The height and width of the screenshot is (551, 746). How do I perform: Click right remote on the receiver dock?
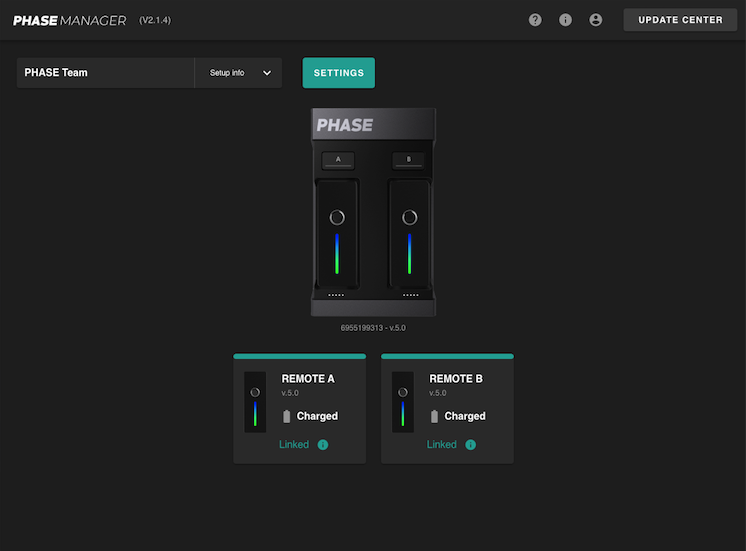point(410,234)
